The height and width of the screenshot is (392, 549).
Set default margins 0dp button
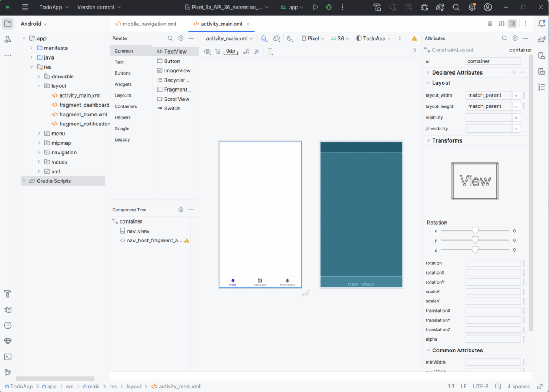[x=231, y=51]
